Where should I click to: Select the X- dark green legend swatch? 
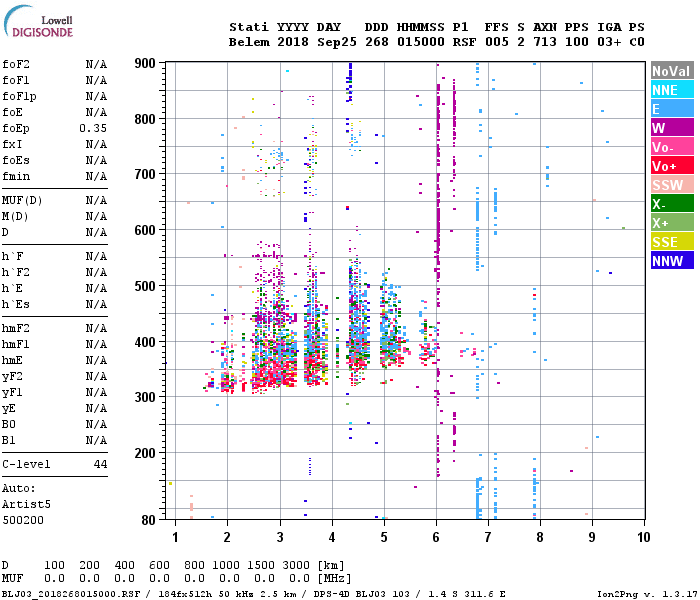coord(672,204)
